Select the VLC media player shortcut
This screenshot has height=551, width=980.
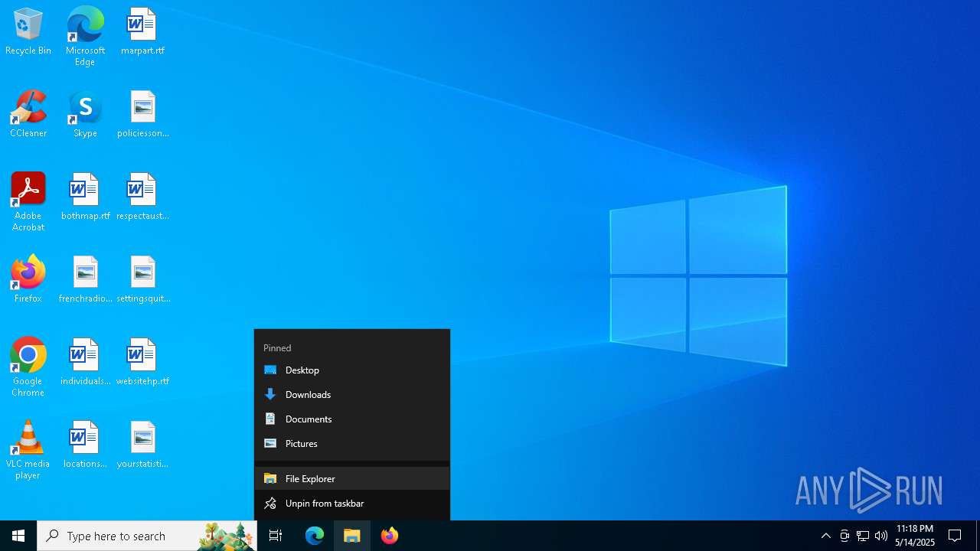pos(28,451)
